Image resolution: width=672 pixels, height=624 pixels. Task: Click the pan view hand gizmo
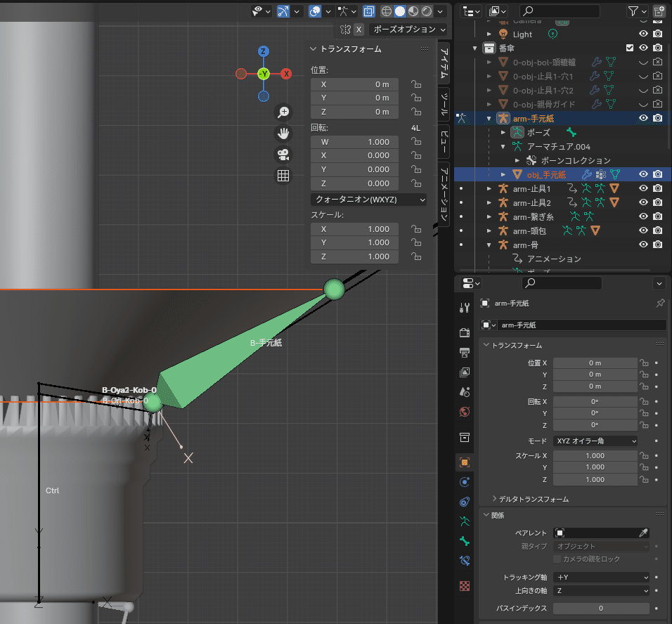(x=283, y=134)
